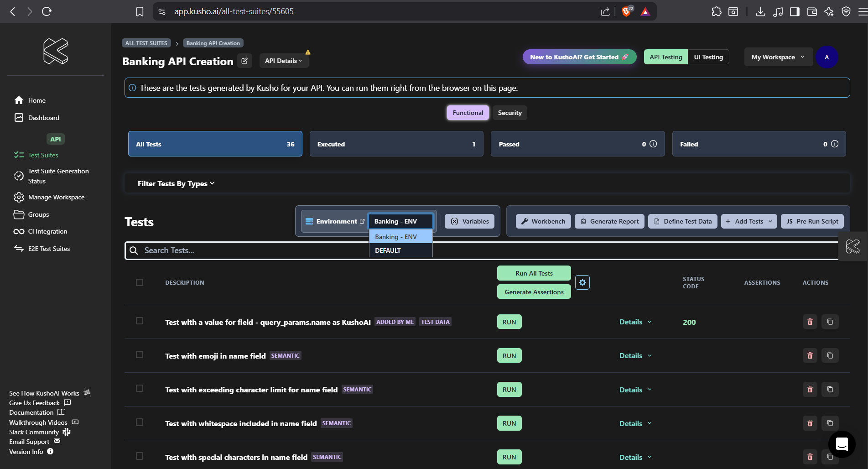Click the Passed info icon
The image size is (868, 469).
point(653,144)
